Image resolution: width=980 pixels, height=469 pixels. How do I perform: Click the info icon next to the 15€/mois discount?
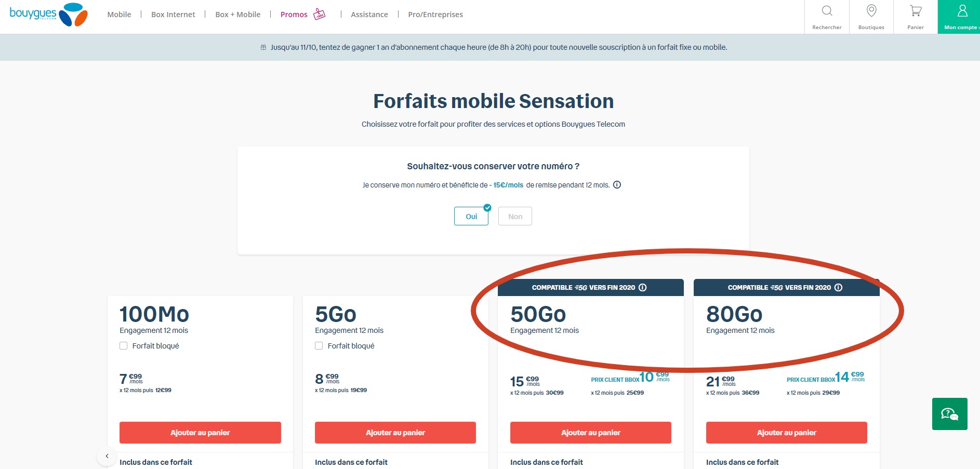[617, 185]
